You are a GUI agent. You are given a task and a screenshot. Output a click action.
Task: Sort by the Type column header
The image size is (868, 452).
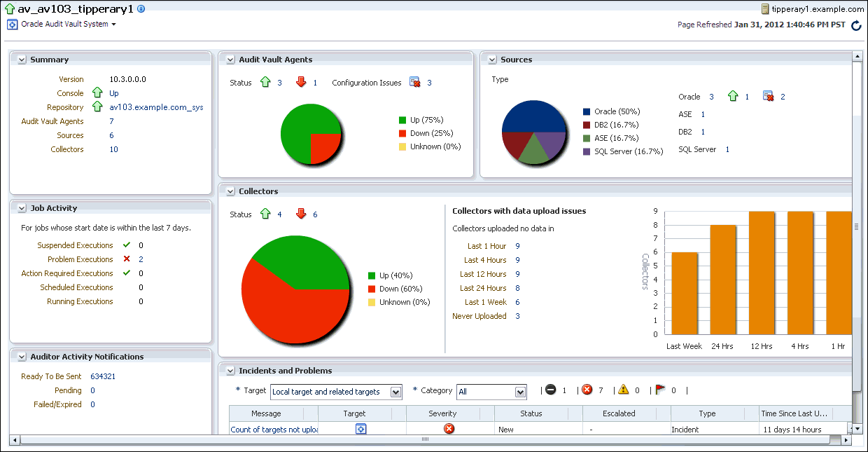(x=708, y=413)
